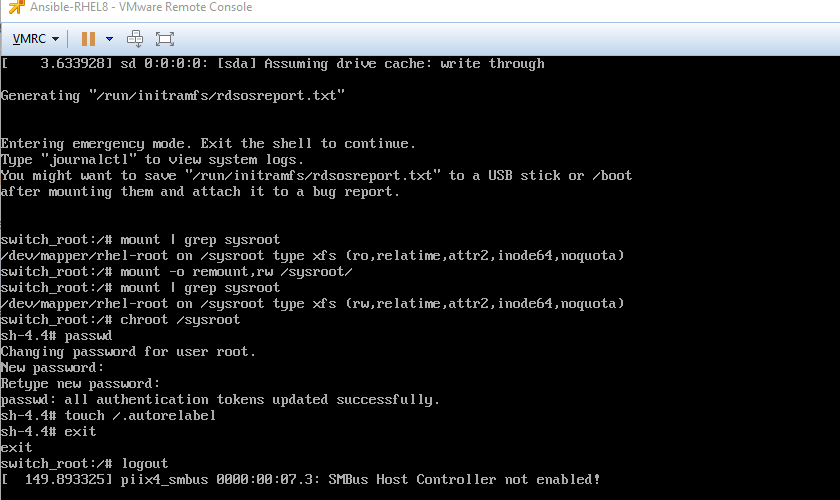Image resolution: width=840 pixels, height=500 pixels.
Task: Click the "Type journalctl to view system logs" line
Action: click(x=152, y=159)
